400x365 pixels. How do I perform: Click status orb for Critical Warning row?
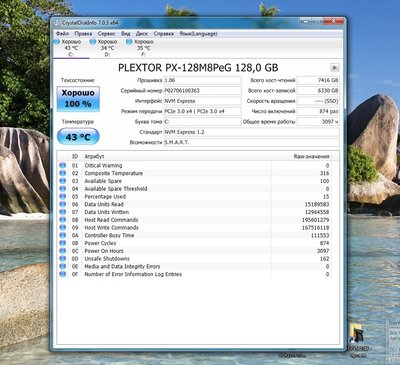click(x=62, y=165)
